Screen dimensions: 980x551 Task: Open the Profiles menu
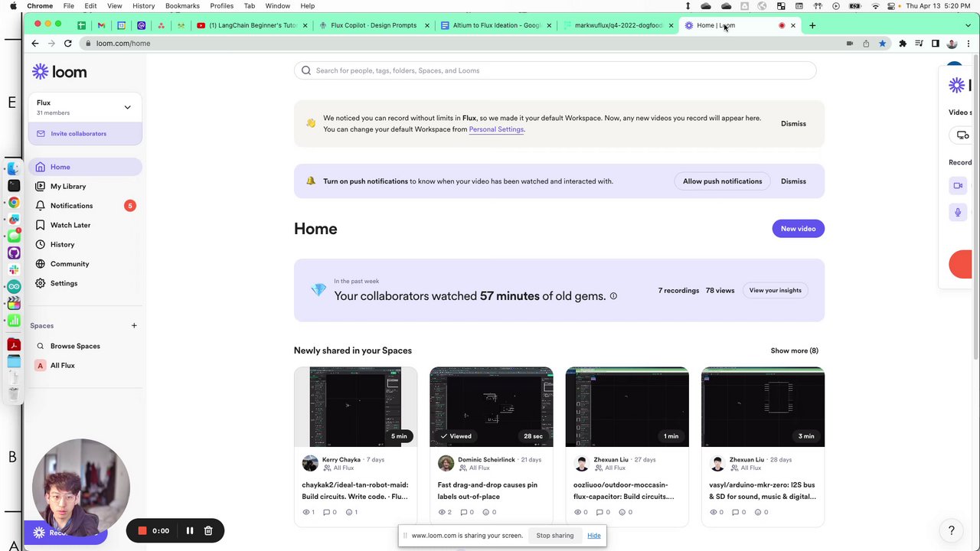pyautogui.click(x=221, y=6)
